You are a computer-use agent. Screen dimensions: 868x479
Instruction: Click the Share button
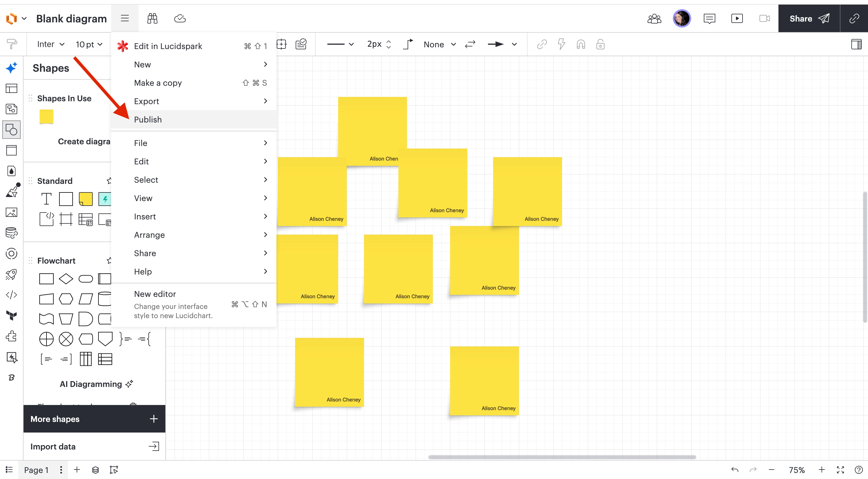pyautogui.click(x=809, y=19)
